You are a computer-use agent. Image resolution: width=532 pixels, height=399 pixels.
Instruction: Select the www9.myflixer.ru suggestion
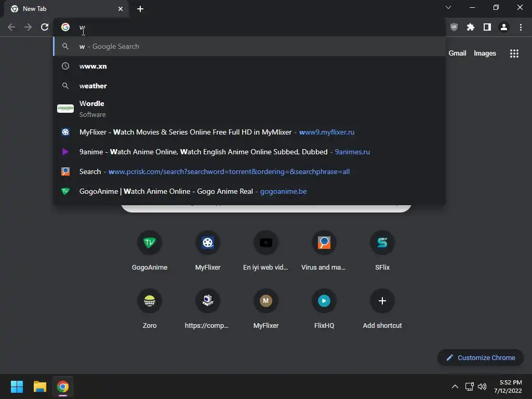(249, 132)
